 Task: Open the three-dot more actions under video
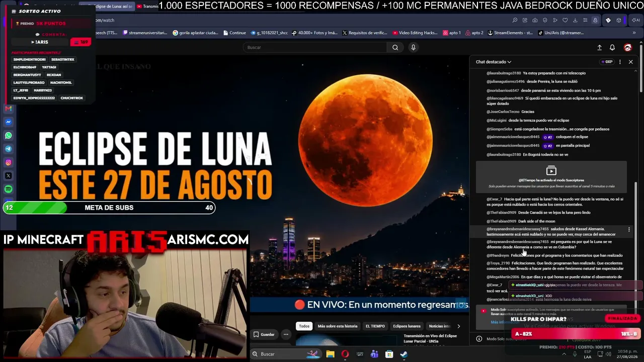[286, 334]
